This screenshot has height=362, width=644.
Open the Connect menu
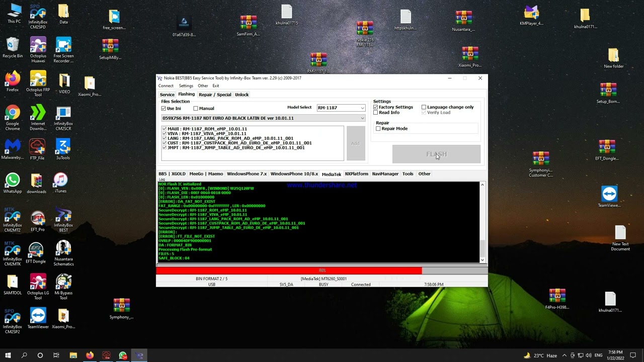pyautogui.click(x=166, y=86)
